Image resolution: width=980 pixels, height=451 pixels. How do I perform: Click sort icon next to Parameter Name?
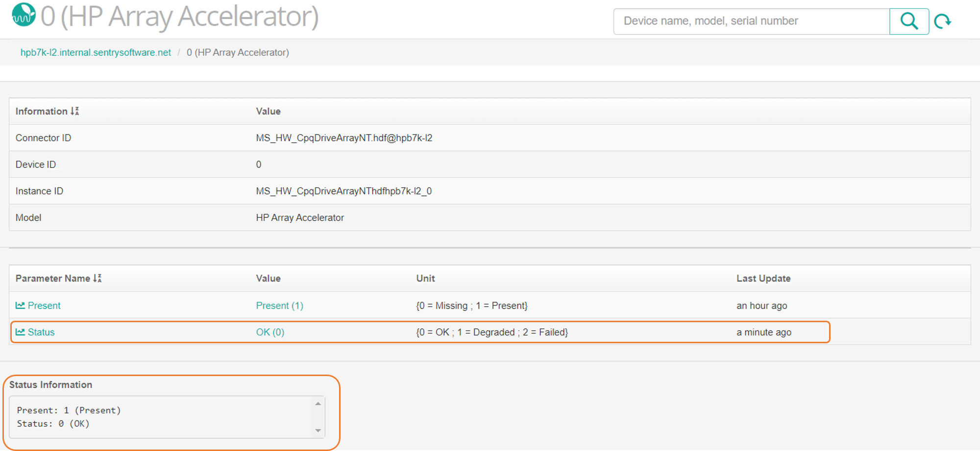tap(98, 278)
